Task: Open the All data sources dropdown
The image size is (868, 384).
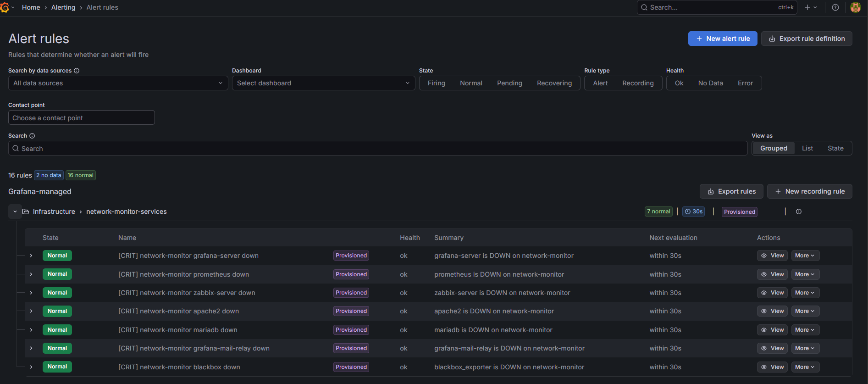Action: pos(118,83)
